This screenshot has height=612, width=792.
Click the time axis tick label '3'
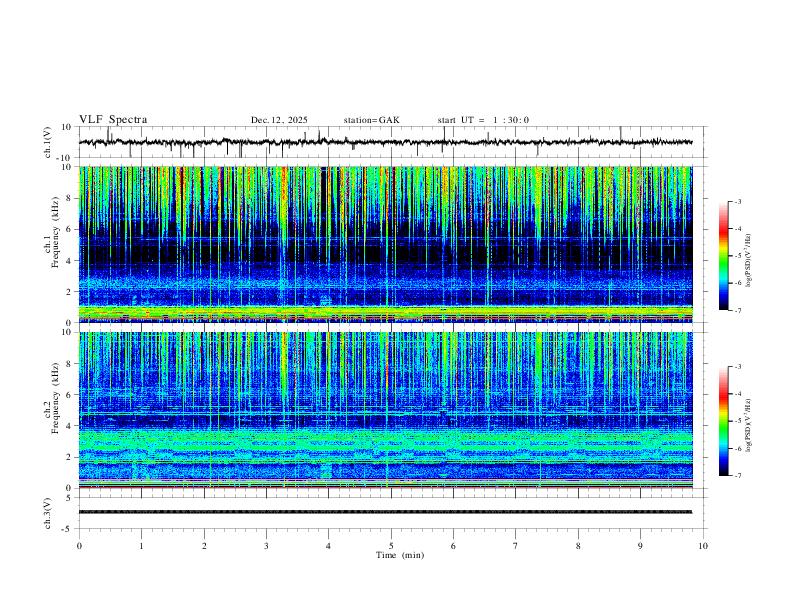(x=266, y=546)
